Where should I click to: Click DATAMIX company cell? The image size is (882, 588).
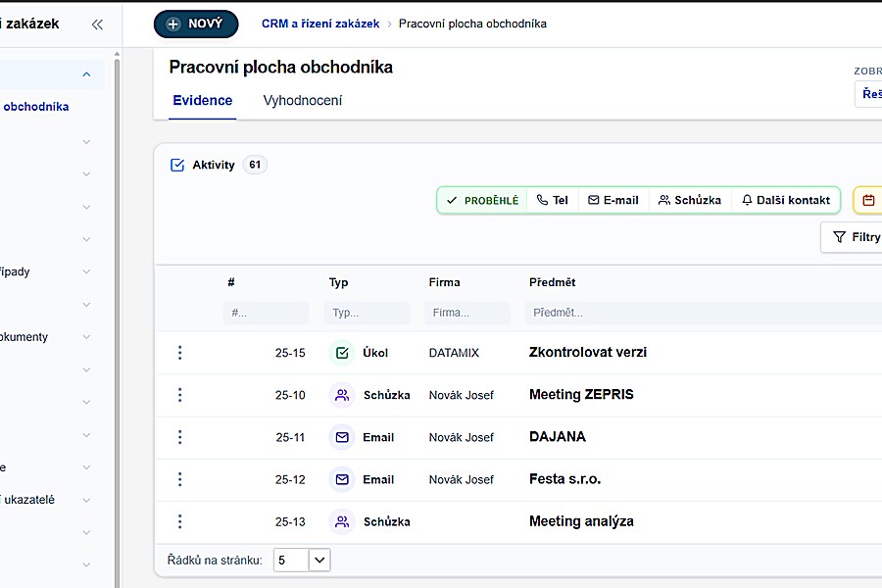[x=454, y=353]
